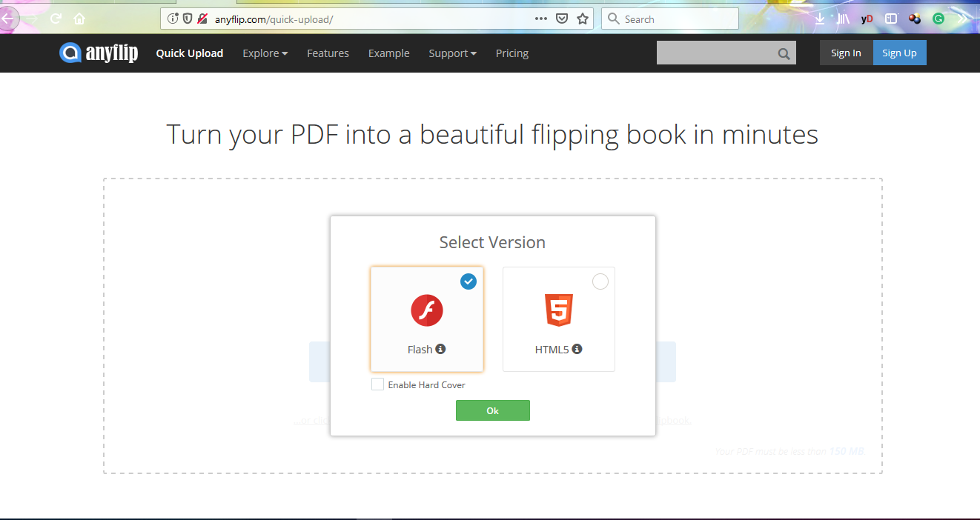Select the checked Flash version radio

tap(469, 281)
